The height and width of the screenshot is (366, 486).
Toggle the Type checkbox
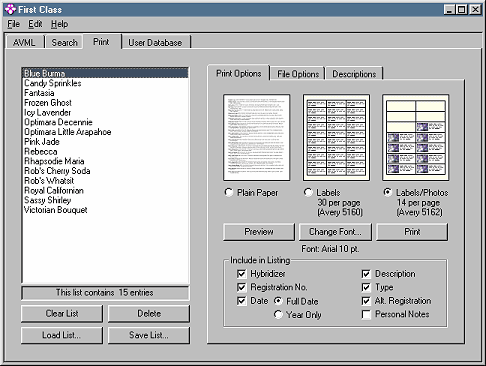click(x=366, y=287)
